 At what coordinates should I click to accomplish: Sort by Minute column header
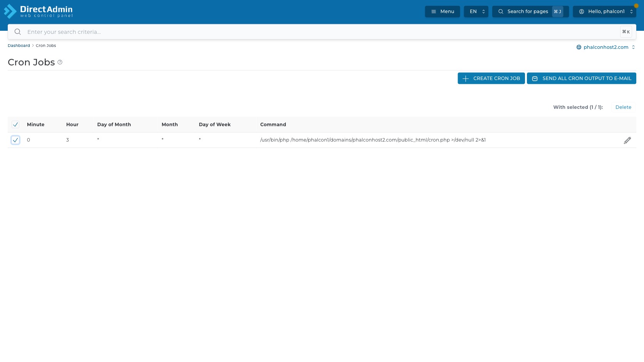click(35, 125)
